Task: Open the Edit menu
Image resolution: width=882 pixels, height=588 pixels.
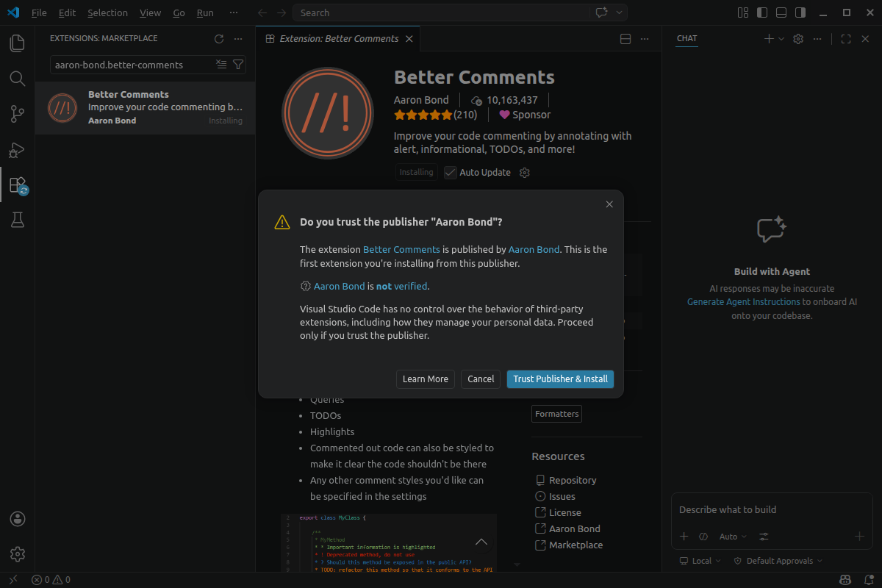Action: coord(67,12)
